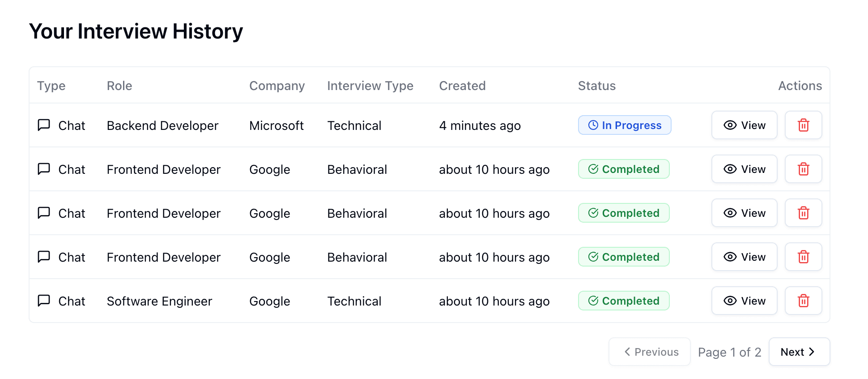Click the Previous page button
Image resolution: width=868 pixels, height=379 pixels.
coord(649,352)
